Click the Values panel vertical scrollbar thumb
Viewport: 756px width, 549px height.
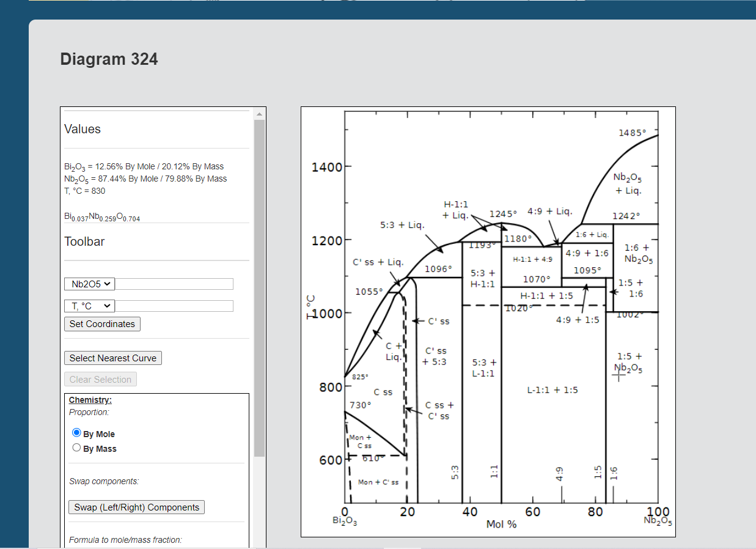coord(259,287)
